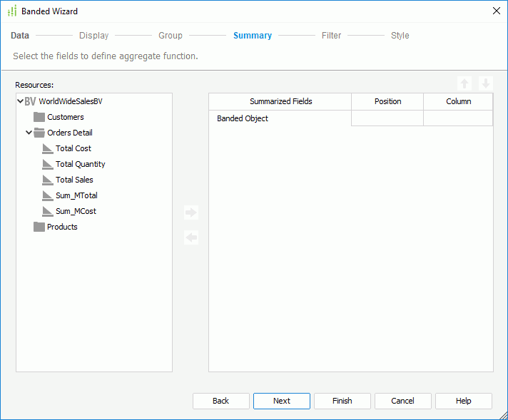Click the Total Cost aggregation icon
This screenshot has width=508, height=420.
click(48, 148)
